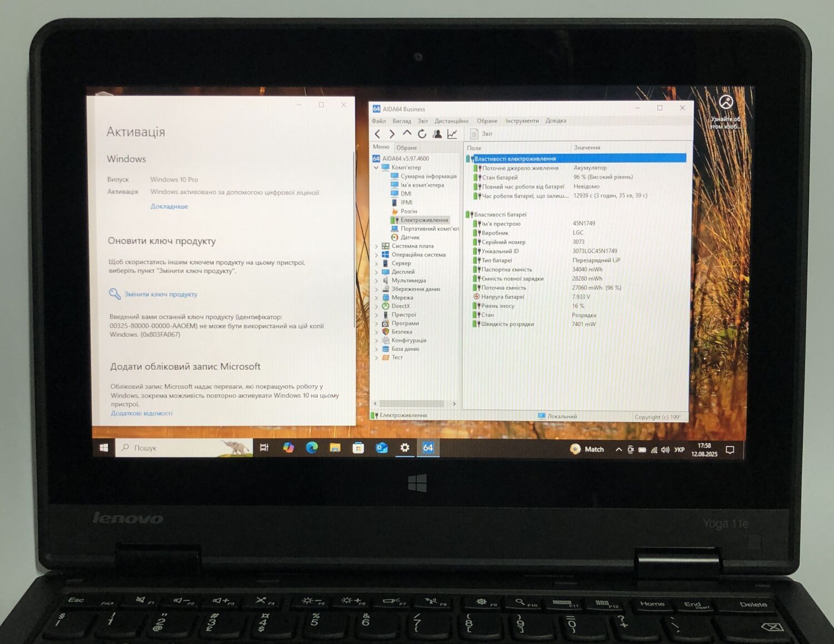Collapse the Комп'ютер tree node
The image size is (834, 644).
(x=376, y=167)
